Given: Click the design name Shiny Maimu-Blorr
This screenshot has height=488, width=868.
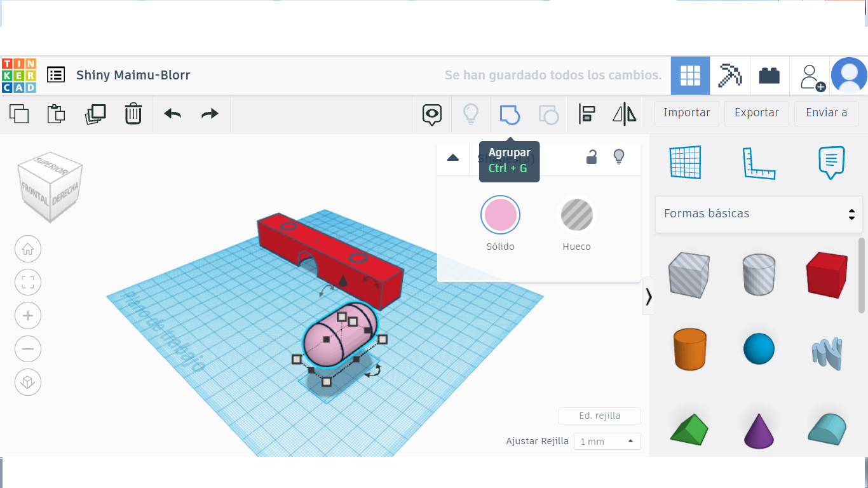Looking at the screenshot, I should pyautogui.click(x=133, y=75).
